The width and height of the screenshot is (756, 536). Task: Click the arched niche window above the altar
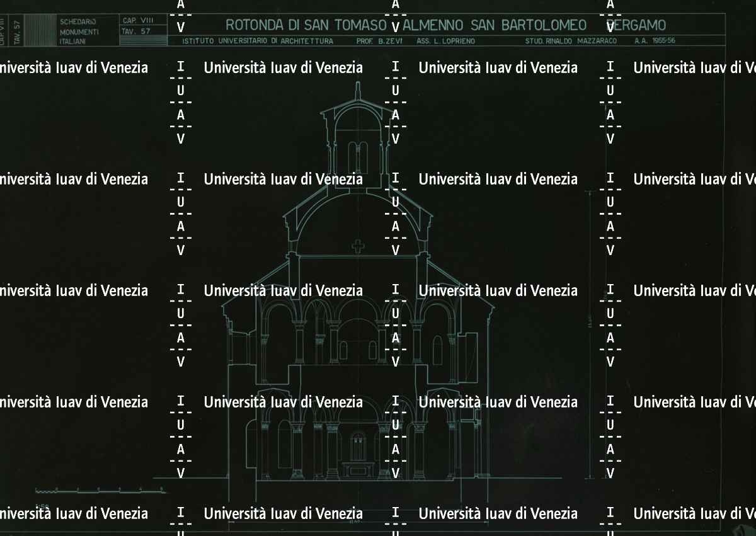[x=358, y=445]
